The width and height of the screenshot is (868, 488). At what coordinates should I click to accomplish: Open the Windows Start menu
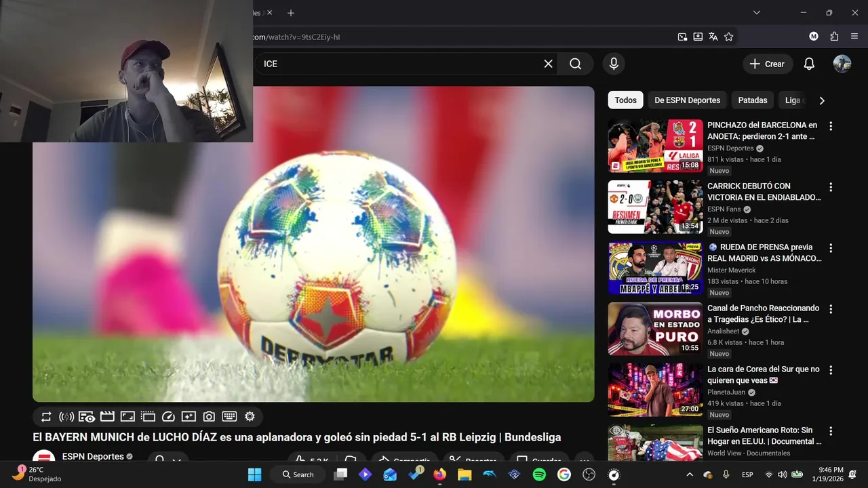(x=254, y=474)
